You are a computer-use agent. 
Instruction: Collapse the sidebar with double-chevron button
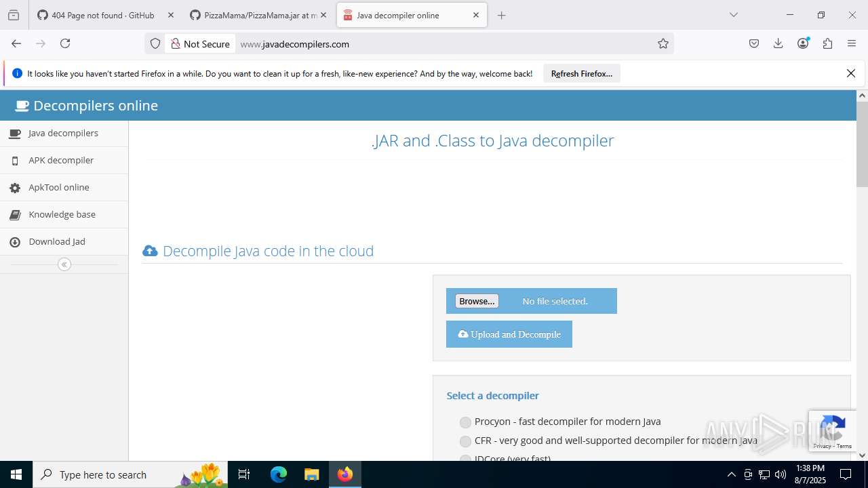point(64,264)
